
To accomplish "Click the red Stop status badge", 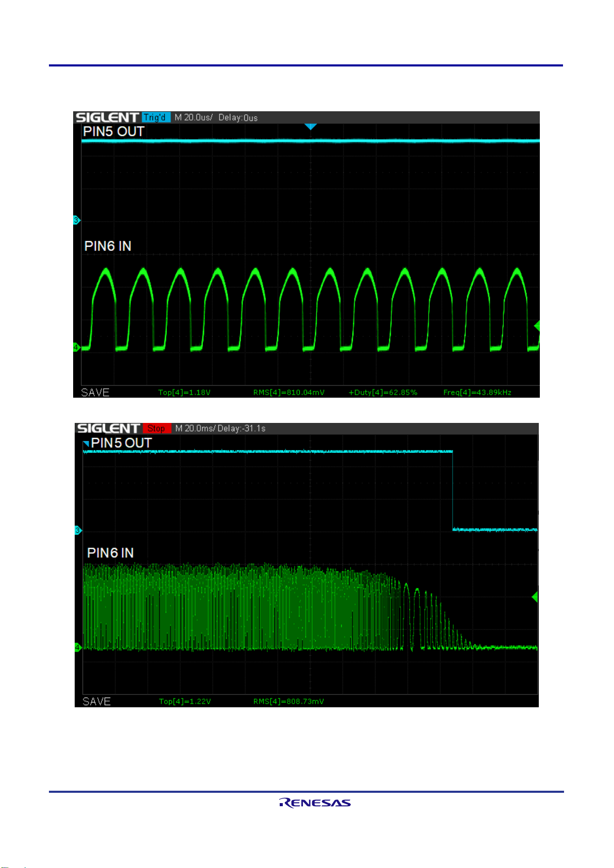I will coord(156,429).
